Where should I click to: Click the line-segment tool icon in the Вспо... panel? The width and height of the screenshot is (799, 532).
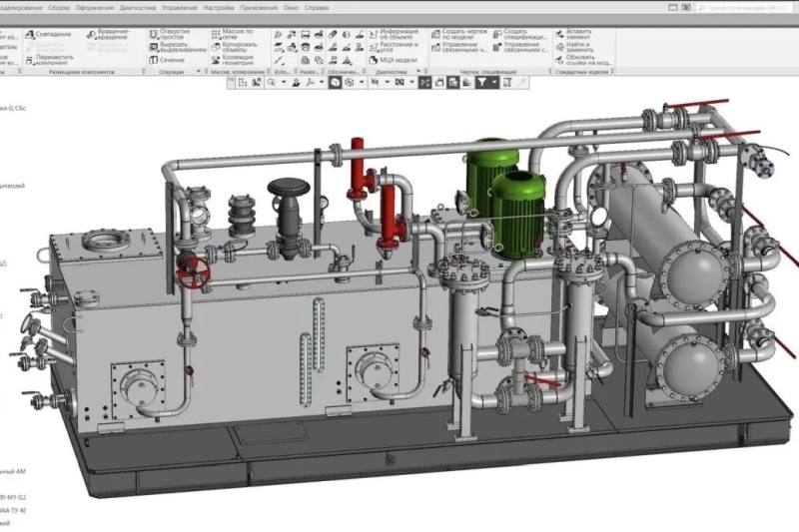tap(278, 60)
